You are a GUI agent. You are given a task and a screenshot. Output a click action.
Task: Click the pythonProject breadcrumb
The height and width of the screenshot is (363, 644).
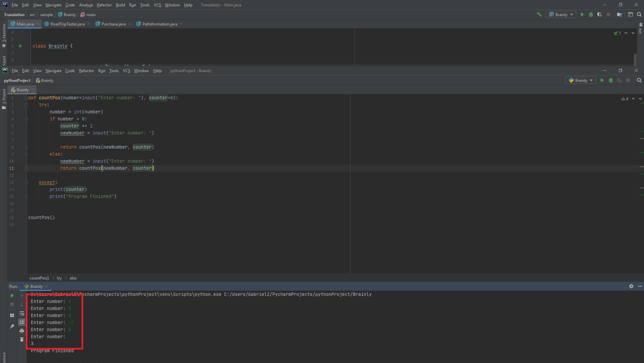17,81
